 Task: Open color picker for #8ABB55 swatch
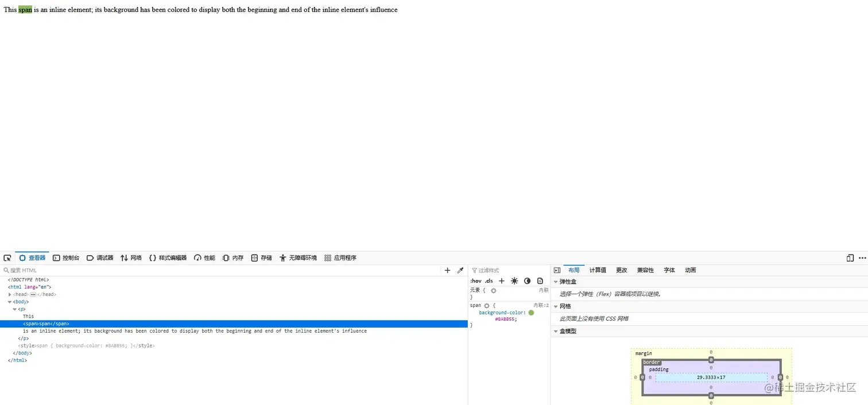(x=531, y=313)
